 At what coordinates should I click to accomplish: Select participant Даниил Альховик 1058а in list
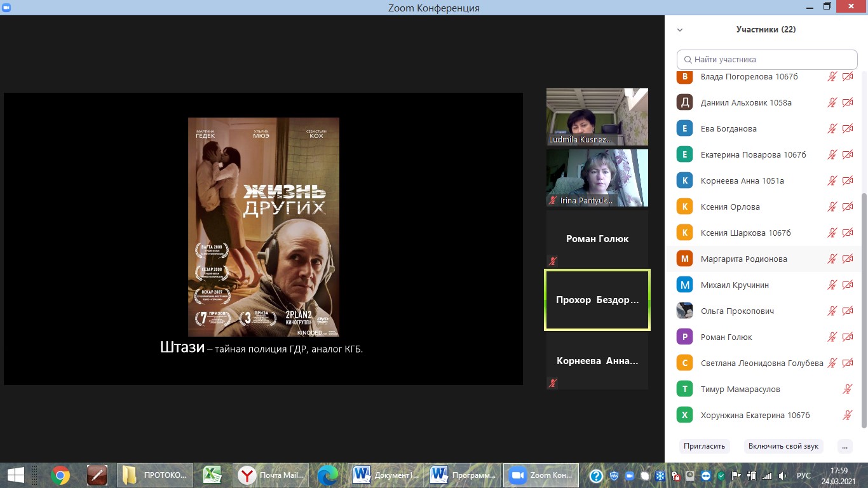(763, 102)
